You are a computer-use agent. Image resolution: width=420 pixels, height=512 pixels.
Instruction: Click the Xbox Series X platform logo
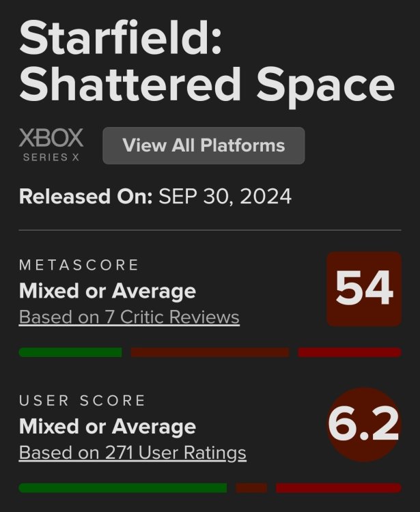point(51,145)
